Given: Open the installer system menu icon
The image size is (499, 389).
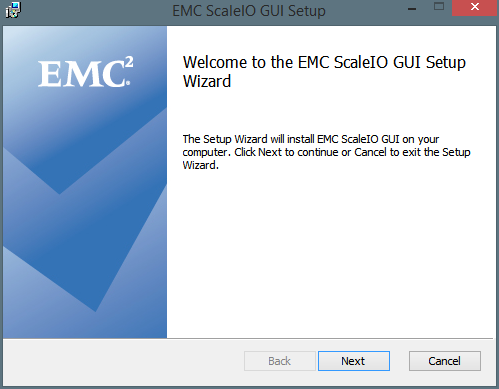Looking at the screenshot, I should coord(13,10).
